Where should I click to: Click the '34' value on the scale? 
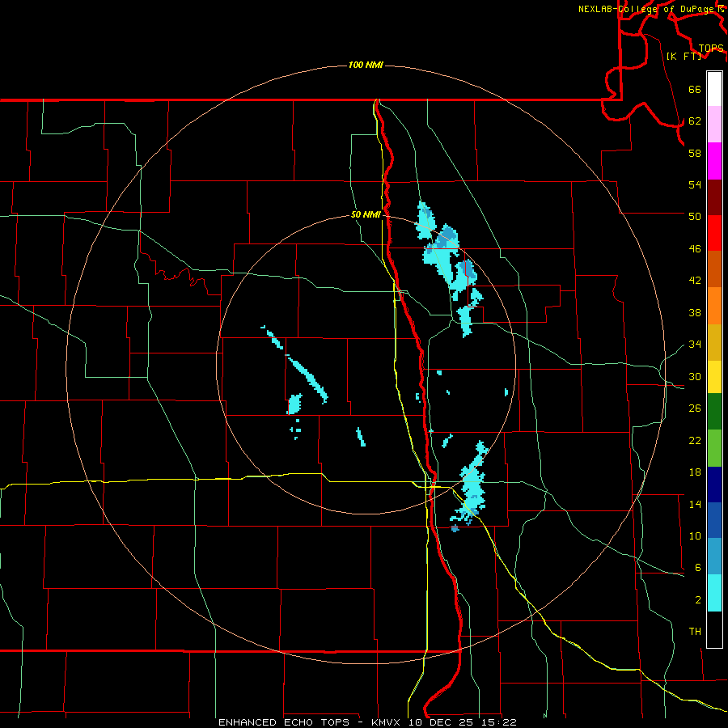pos(695,345)
